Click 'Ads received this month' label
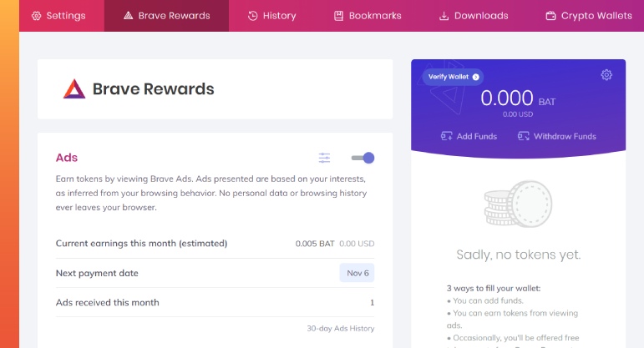This screenshot has width=644, height=348. (x=107, y=302)
